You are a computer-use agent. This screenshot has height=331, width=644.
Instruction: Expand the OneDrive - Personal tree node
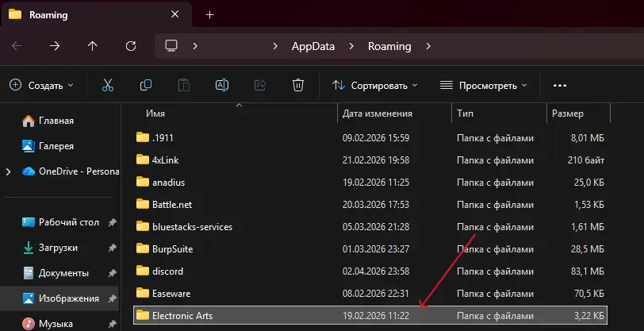point(8,172)
